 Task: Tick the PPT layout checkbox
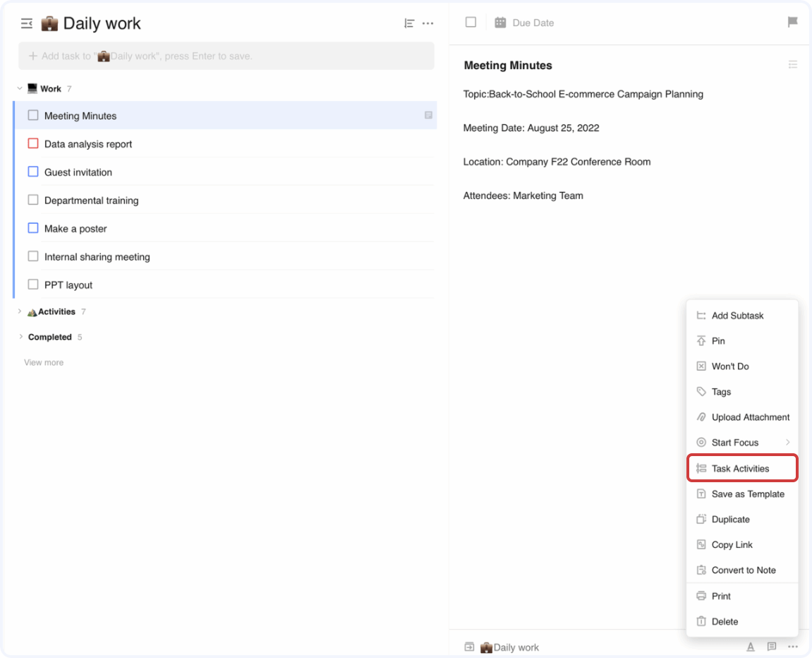33,285
